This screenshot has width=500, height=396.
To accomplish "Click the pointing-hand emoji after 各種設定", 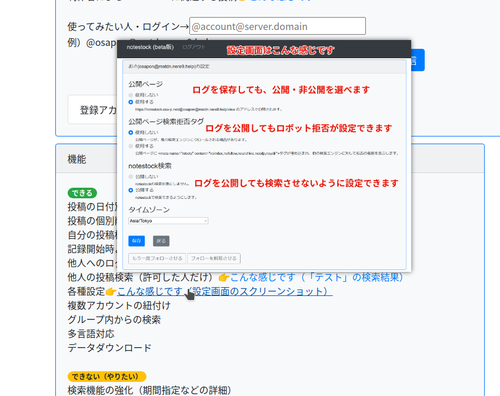I will pyautogui.click(x=111, y=292).
